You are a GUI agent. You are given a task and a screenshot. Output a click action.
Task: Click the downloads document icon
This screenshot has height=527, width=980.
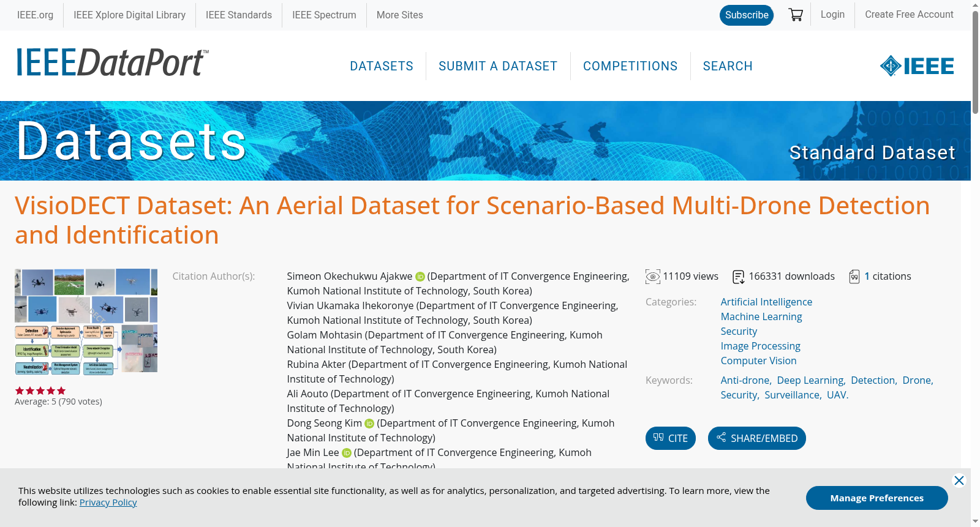tap(739, 277)
